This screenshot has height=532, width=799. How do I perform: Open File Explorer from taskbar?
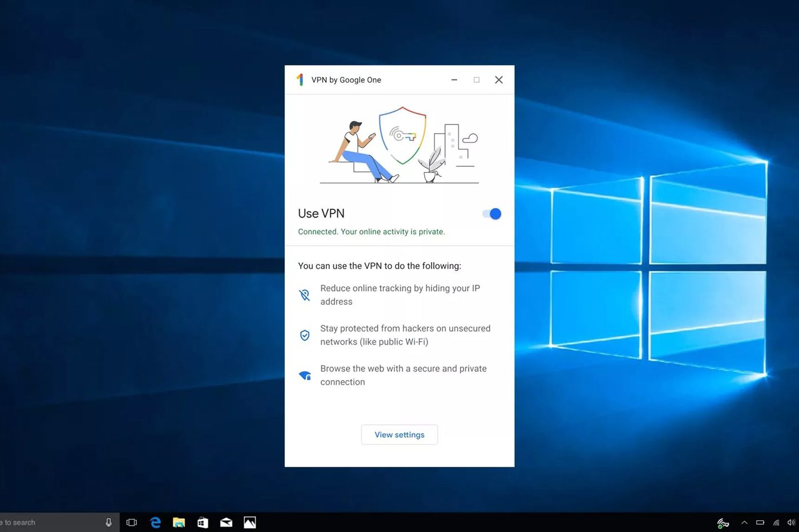(179, 522)
